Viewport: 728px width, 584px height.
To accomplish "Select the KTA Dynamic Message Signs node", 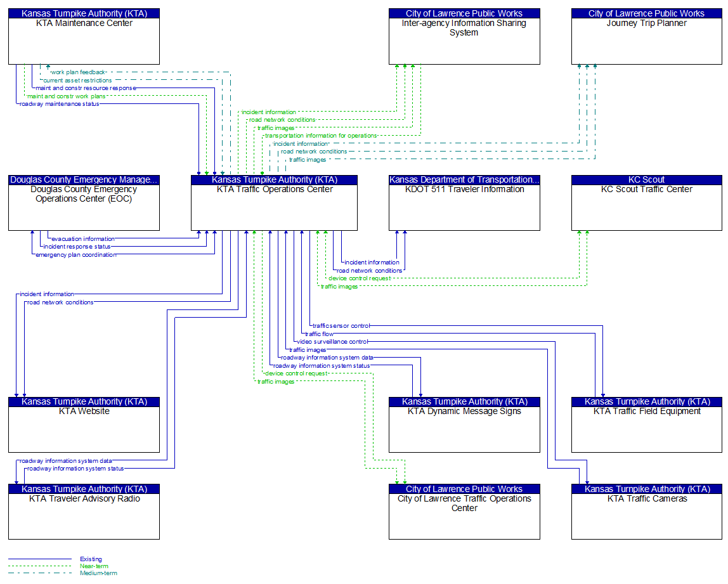I will 464,425.
